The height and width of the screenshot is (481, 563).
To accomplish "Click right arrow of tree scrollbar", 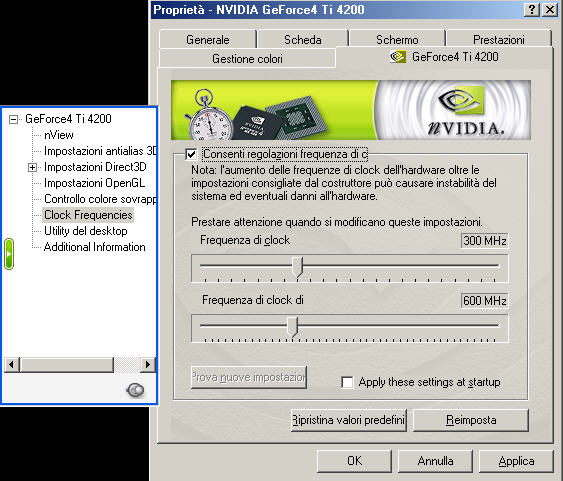I will click(x=148, y=365).
